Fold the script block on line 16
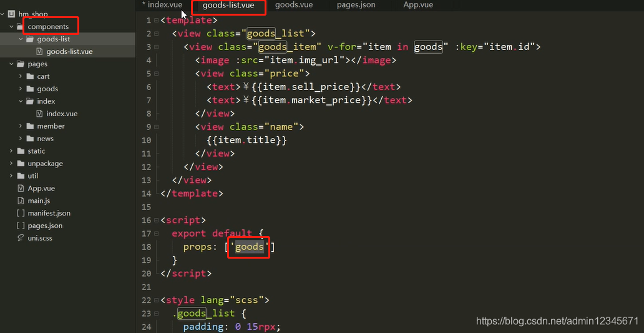Viewport: 644px width, 333px height. coord(156,221)
